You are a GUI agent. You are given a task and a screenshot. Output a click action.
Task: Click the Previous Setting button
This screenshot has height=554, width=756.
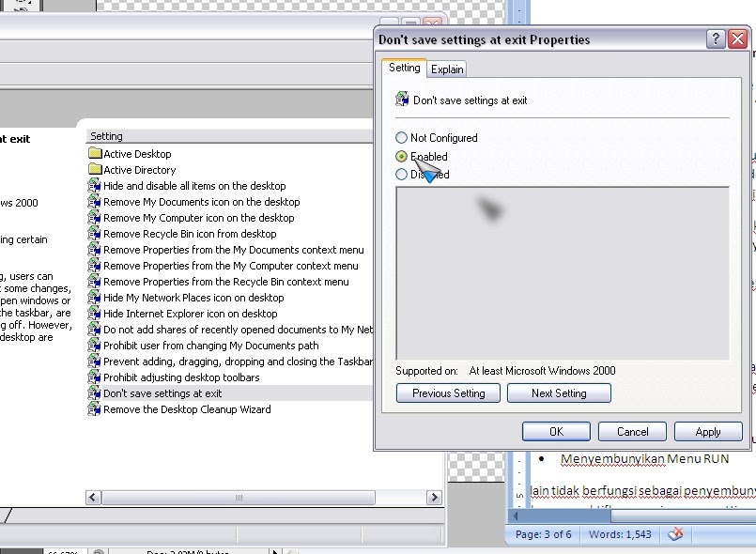pyautogui.click(x=448, y=393)
